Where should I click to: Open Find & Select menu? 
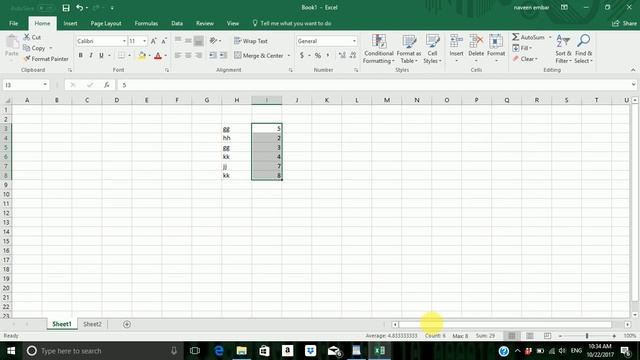tap(583, 49)
